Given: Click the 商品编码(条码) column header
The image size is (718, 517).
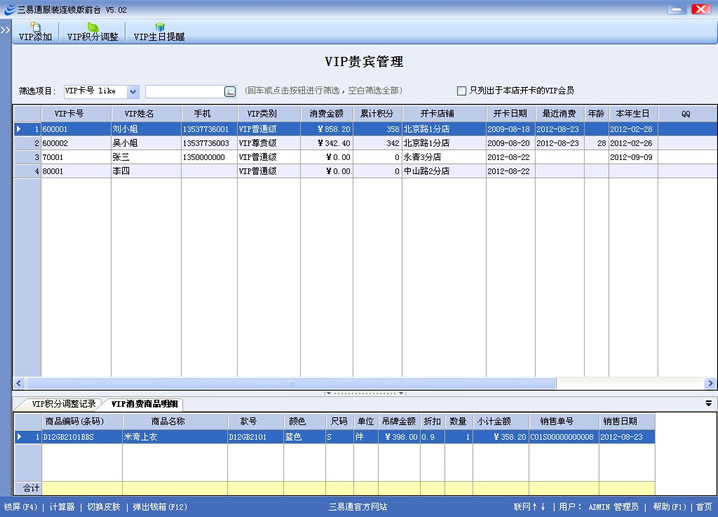Looking at the screenshot, I should point(82,421).
